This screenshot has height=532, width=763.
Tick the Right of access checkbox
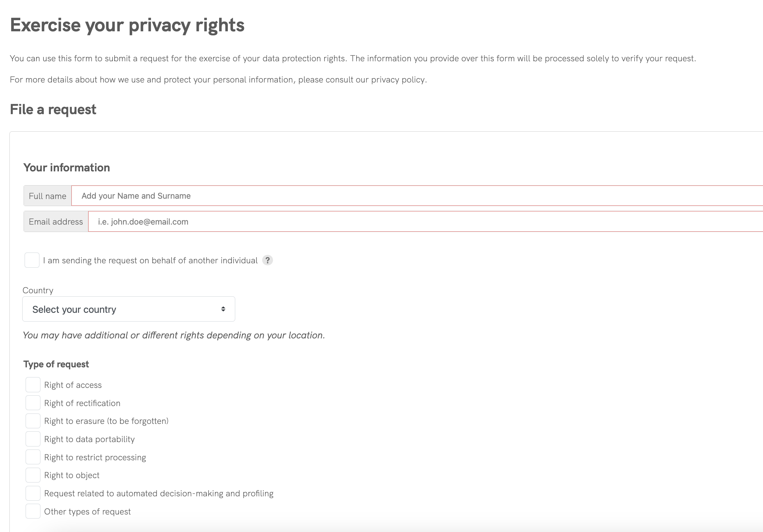(x=33, y=385)
